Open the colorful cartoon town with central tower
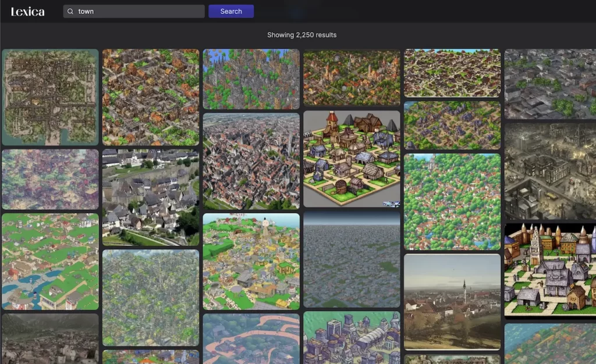This screenshot has height=364, width=596. pos(251,262)
